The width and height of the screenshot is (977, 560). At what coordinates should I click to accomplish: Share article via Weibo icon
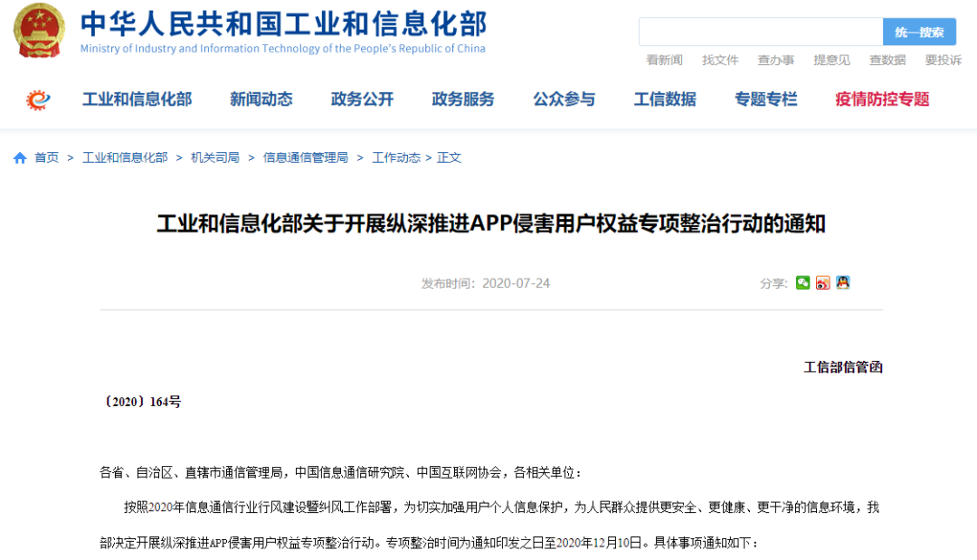[x=822, y=283]
